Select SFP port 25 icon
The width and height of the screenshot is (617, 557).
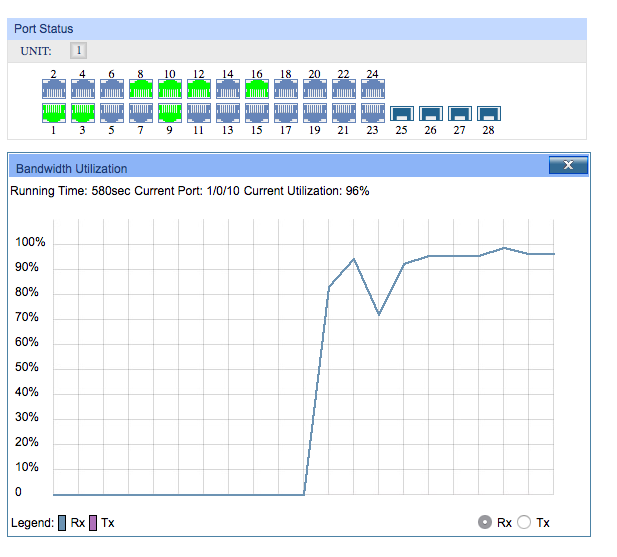coord(402,114)
